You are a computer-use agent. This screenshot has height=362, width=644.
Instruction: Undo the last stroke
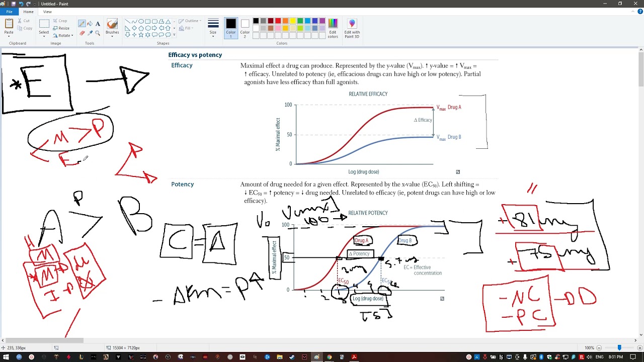click(x=21, y=4)
